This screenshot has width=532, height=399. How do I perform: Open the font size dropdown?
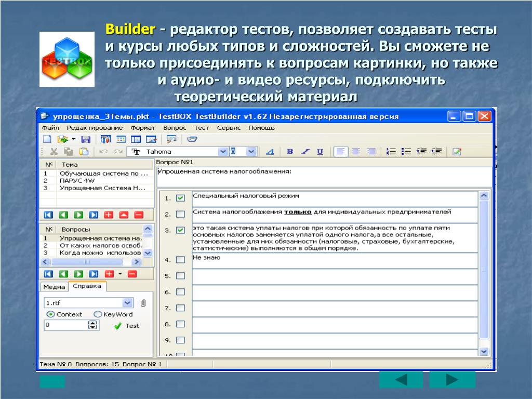coord(251,152)
